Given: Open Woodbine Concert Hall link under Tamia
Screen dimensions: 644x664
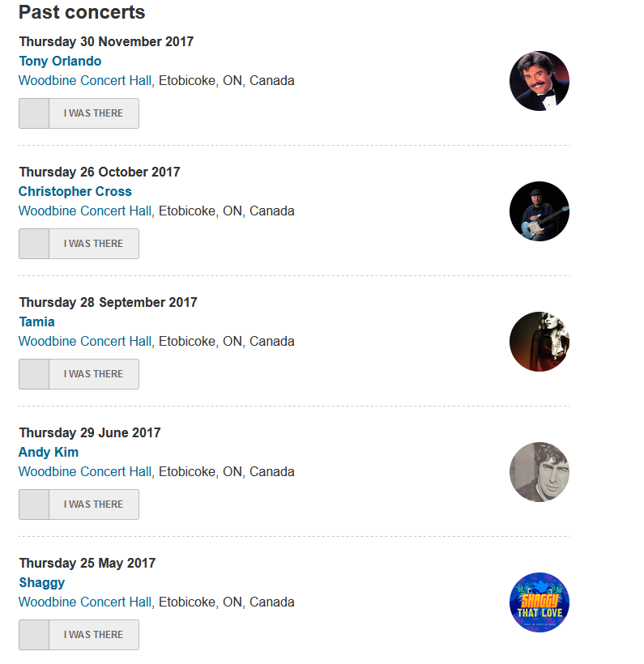Looking at the screenshot, I should [x=85, y=342].
